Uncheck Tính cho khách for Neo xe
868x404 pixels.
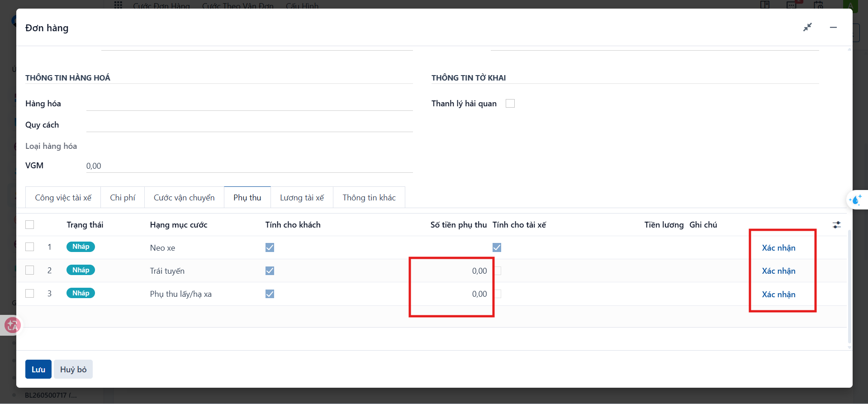pos(270,247)
